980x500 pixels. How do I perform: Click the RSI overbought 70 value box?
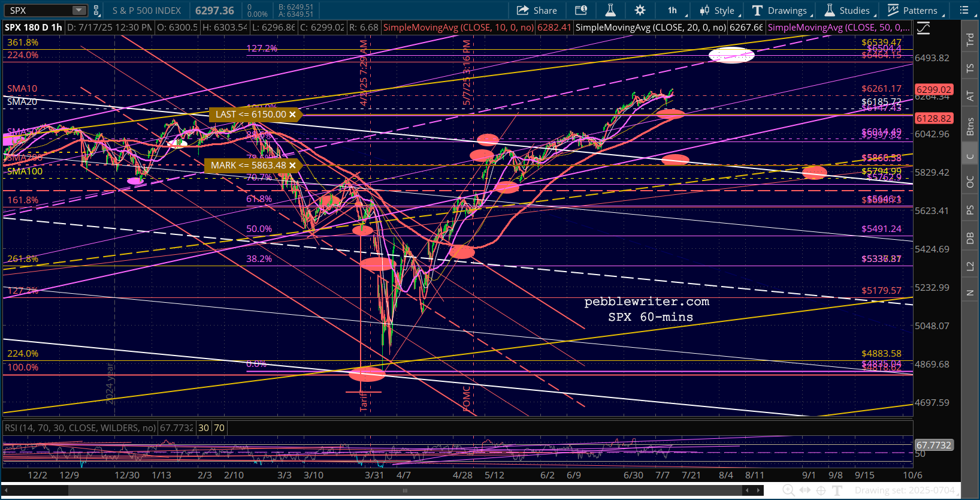coord(219,428)
